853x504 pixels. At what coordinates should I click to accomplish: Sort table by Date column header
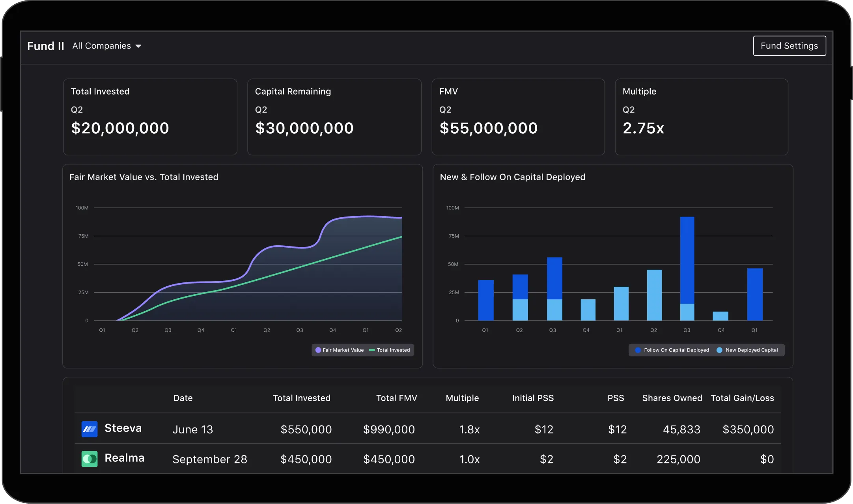click(x=183, y=398)
